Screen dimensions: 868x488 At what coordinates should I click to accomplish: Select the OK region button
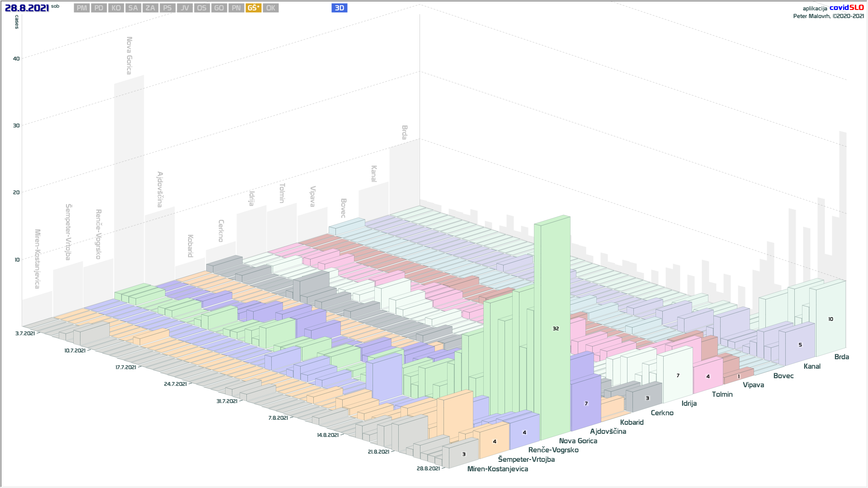pos(270,8)
